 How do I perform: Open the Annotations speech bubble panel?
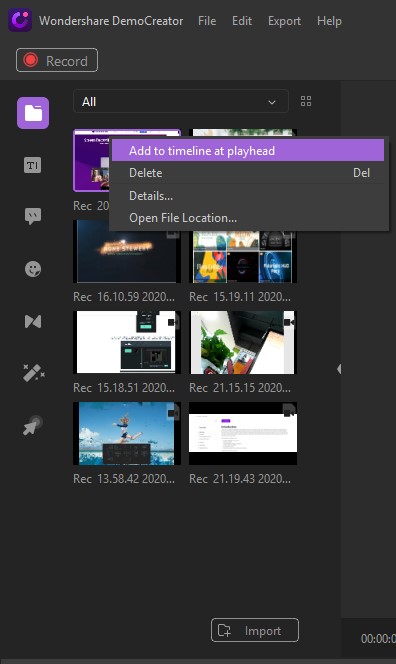tap(33, 216)
